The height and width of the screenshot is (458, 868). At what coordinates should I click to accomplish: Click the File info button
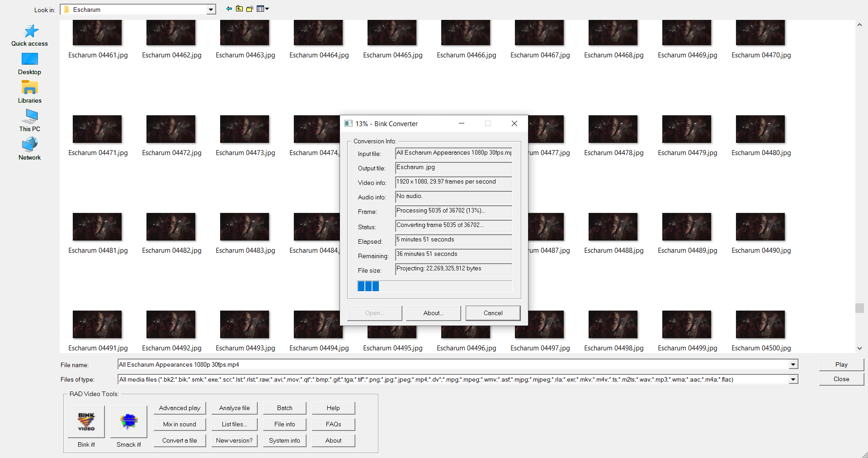pos(284,424)
